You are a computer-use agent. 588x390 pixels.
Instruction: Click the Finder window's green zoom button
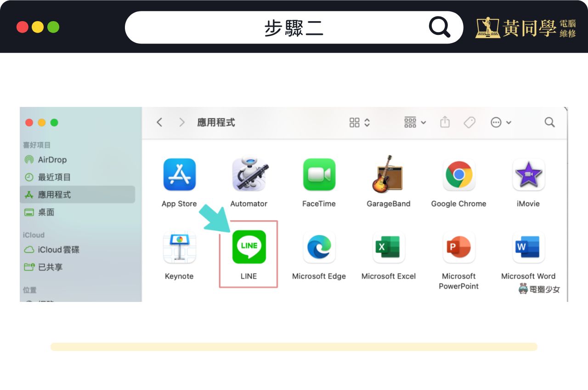pyautogui.click(x=54, y=123)
